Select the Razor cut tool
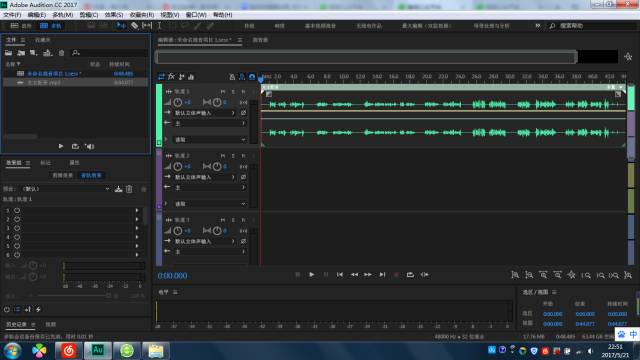 click(134, 26)
